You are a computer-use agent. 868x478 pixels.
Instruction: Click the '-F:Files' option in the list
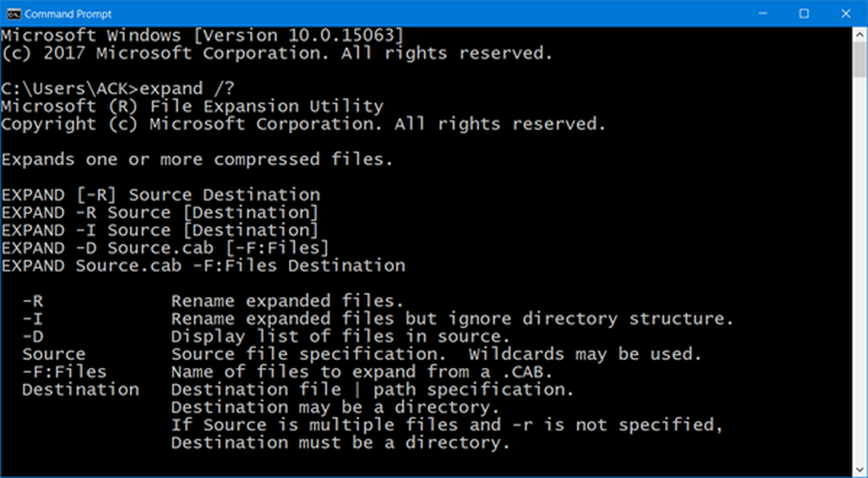point(64,372)
